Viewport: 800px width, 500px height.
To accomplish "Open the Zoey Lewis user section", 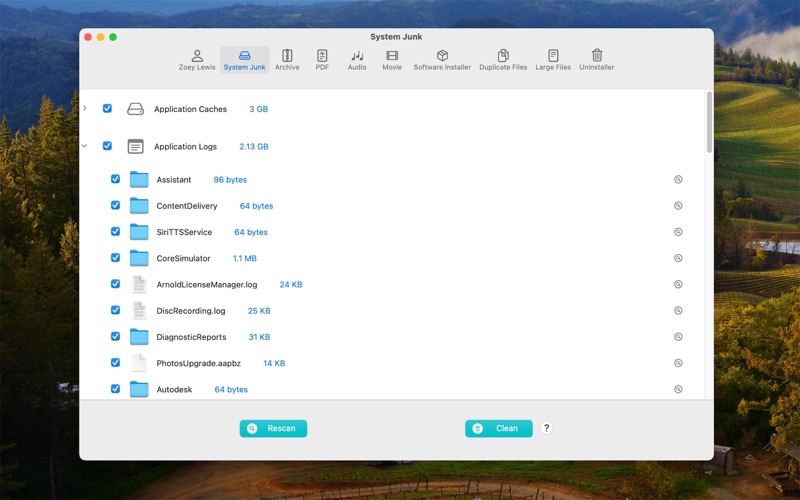I will [197, 60].
